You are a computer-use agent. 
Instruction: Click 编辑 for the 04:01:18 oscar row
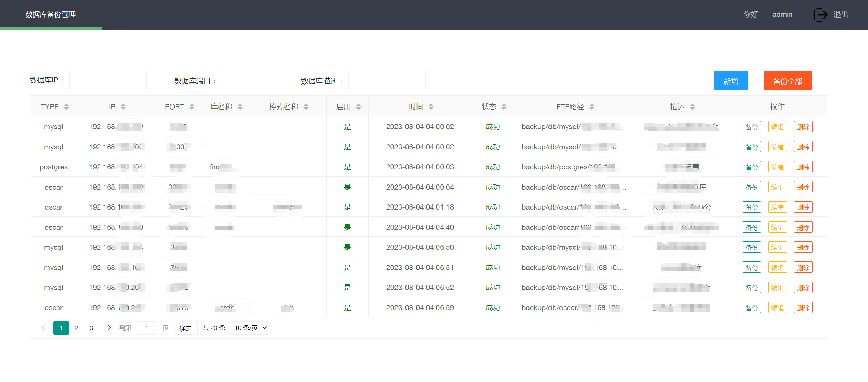tap(778, 207)
